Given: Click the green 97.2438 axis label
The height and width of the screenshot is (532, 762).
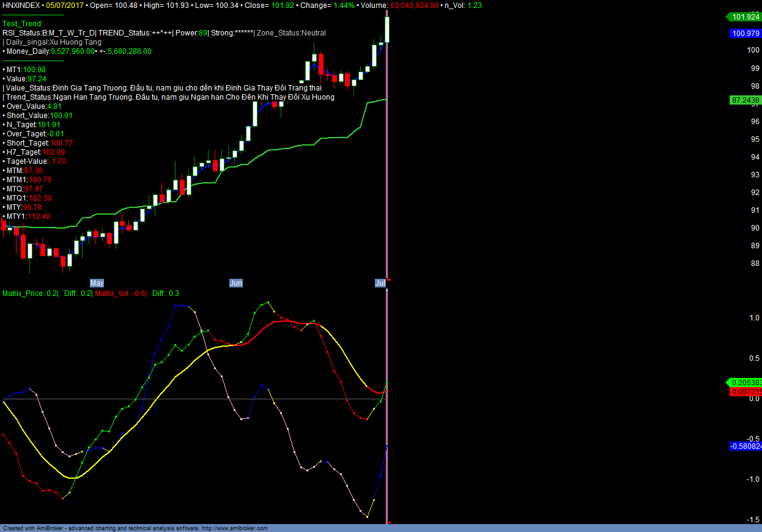Looking at the screenshot, I should click(x=745, y=100).
